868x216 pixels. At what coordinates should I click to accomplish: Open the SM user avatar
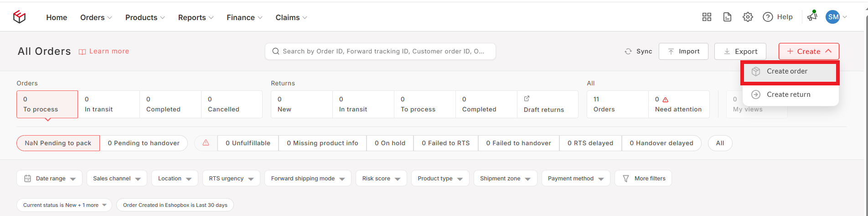(832, 17)
